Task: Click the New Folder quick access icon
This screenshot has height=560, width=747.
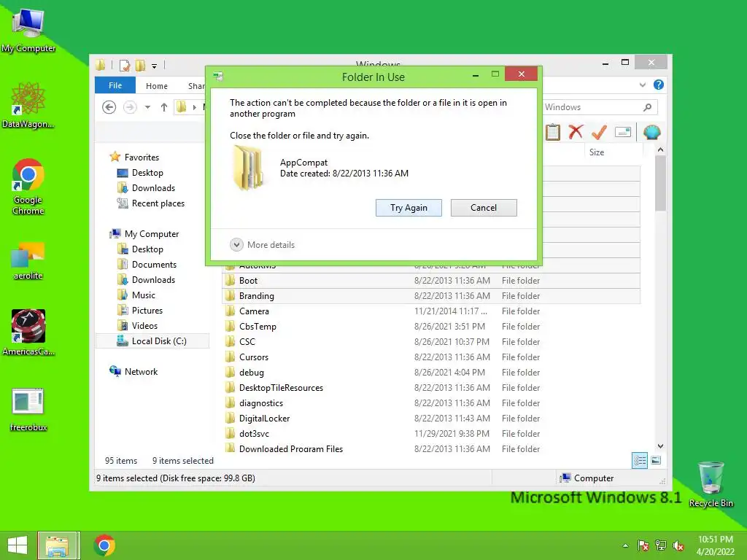Action: click(x=140, y=65)
